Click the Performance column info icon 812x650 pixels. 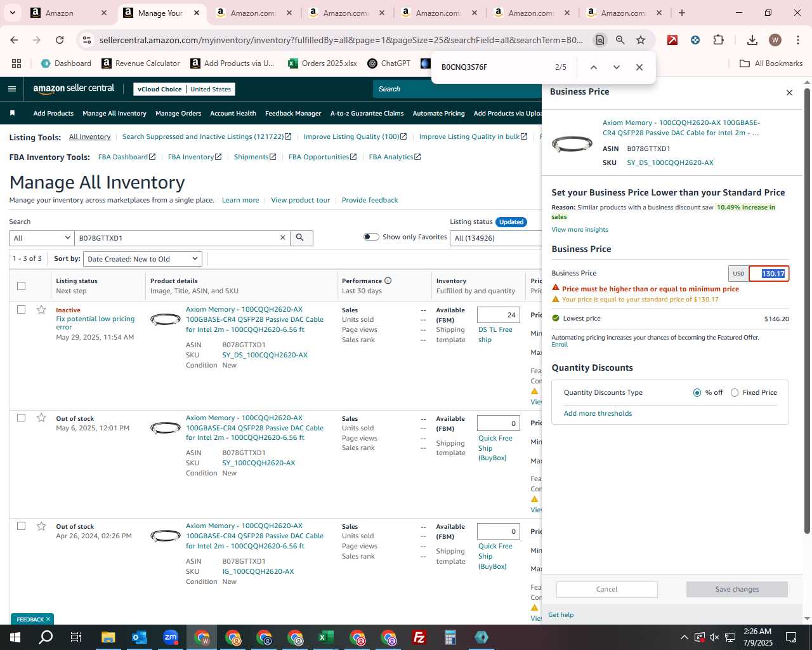(388, 281)
